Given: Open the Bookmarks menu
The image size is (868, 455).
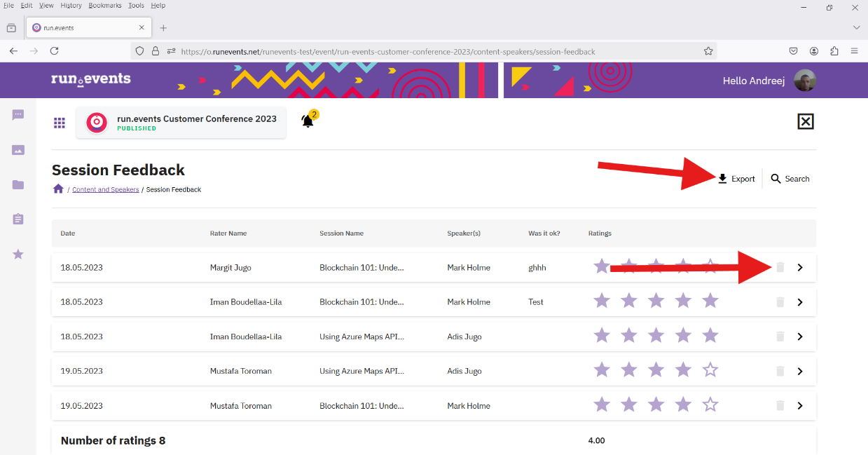Looking at the screenshot, I should click(105, 6).
